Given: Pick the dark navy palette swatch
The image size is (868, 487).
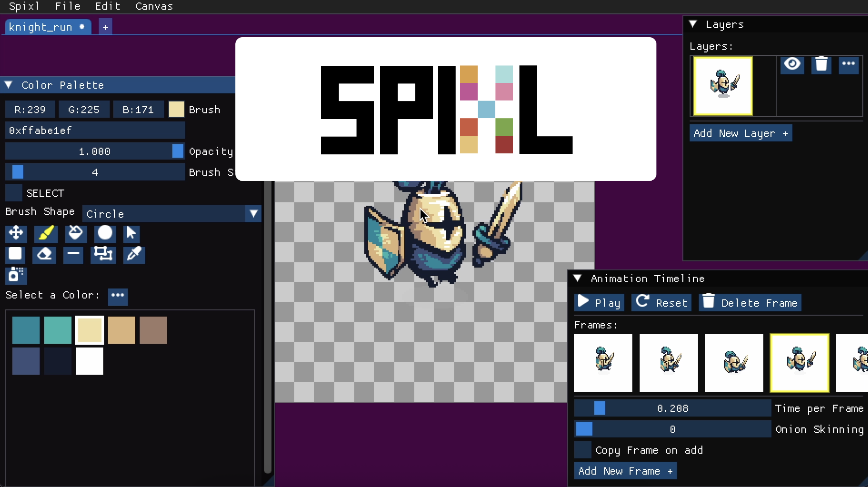Looking at the screenshot, I should pos(57,361).
